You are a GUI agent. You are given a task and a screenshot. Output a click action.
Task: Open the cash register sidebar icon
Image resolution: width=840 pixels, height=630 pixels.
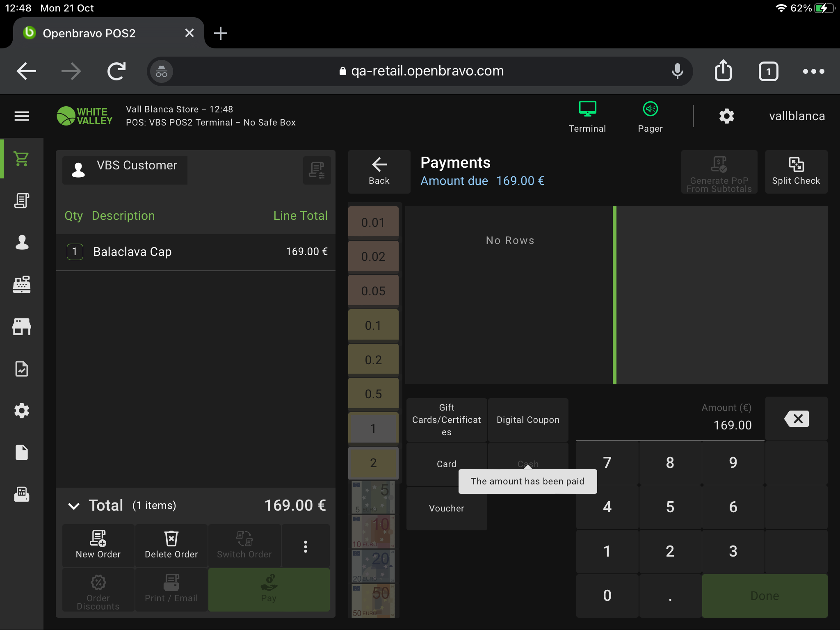pyautogui.click(x=21, y=284)
